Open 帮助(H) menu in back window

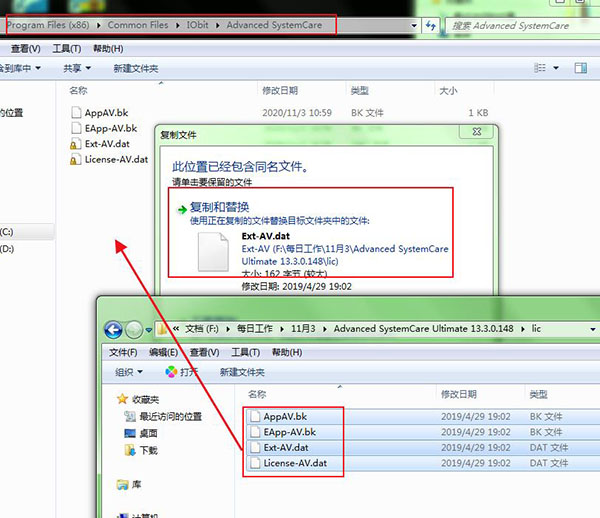pyautogui.click(x=108, y=49)
